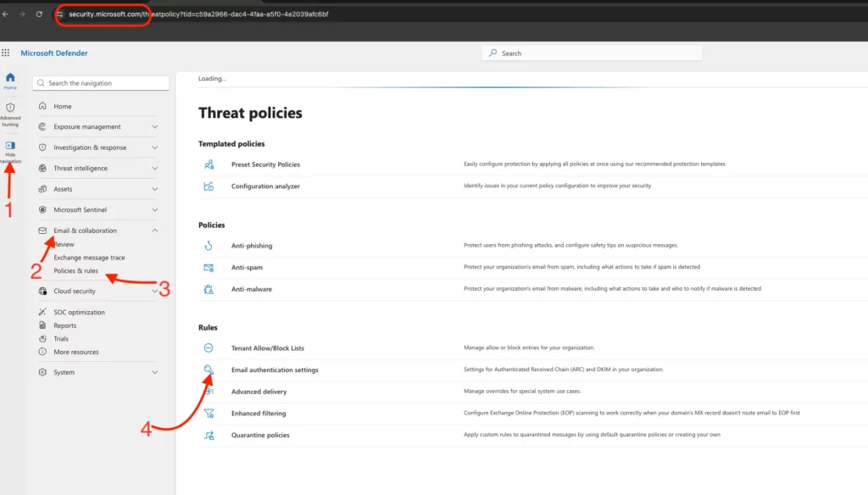The width and height of the screenshot is (868, 495).
Task: Open Advanced hunting from left rail
Action: 10,114
